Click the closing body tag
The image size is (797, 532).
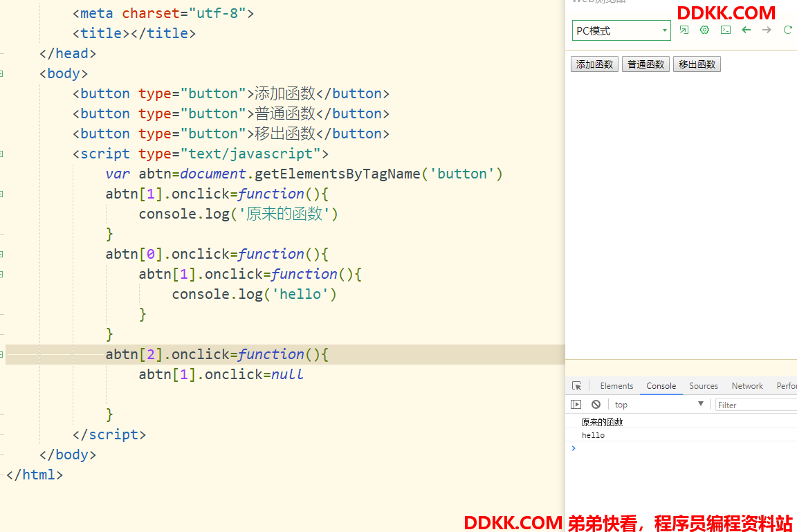click(x=68, y=455)
